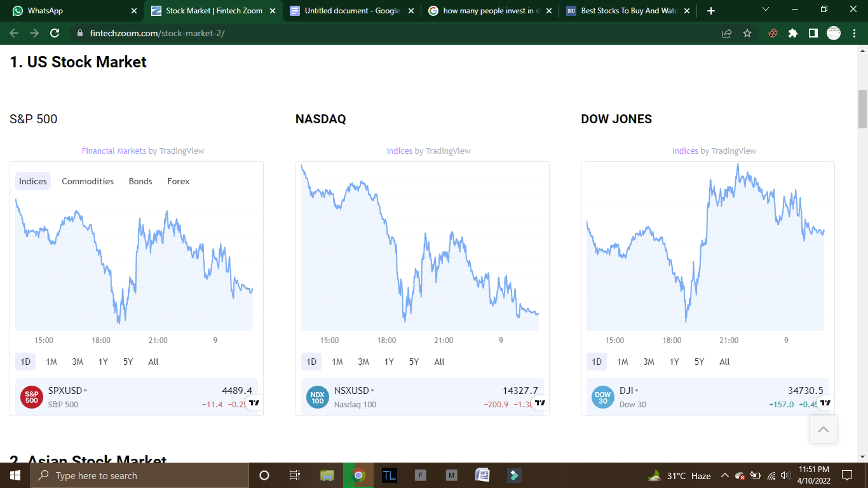
Task: Open the Financial Markets link
Action: click(114, 151)
